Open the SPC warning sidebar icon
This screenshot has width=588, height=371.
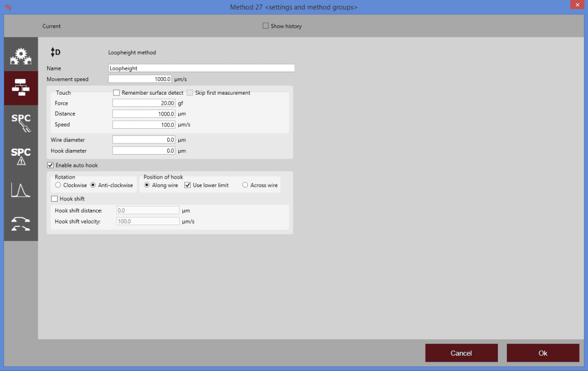pos(21,156)
